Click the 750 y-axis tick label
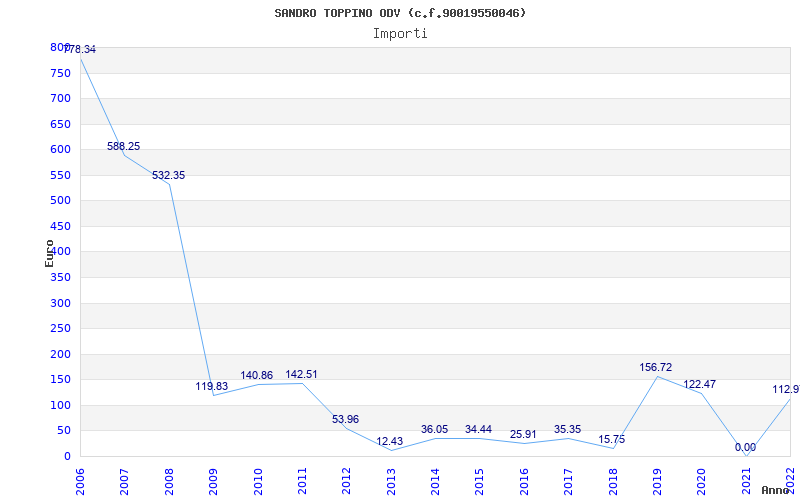The width and height of the screenshot is (800, 500). pyautogui.click(x=60, y=73)
